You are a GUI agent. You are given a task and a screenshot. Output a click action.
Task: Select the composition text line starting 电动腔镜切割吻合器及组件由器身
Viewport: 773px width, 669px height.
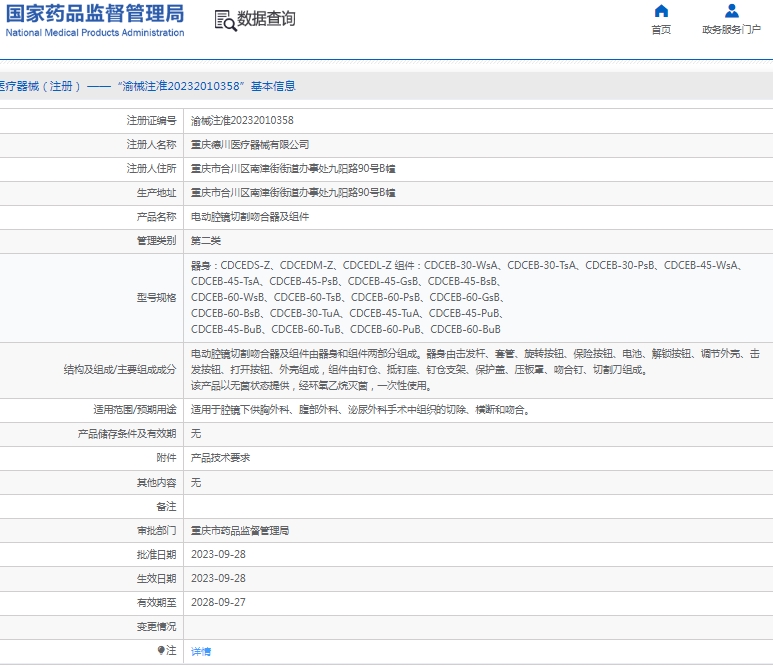click(475, 353)
